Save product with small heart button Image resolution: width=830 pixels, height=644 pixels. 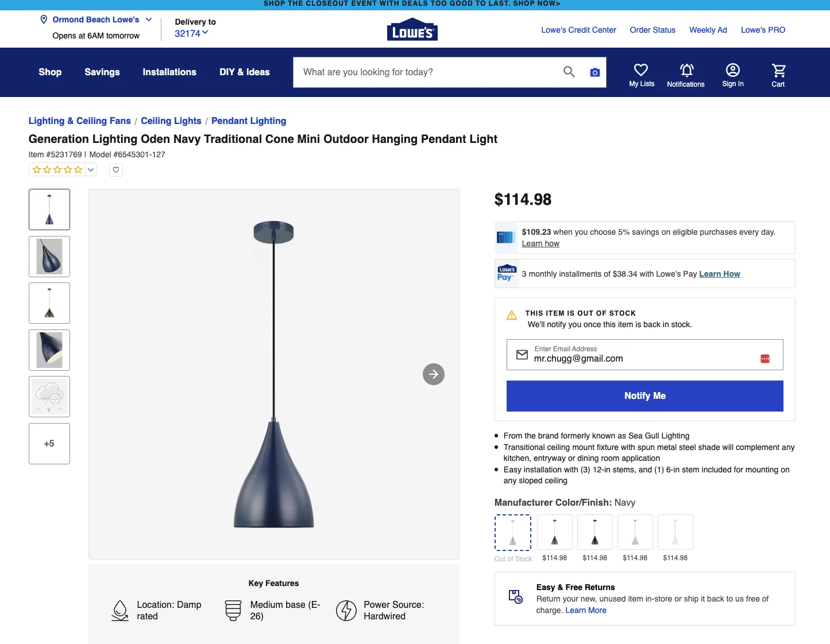[x=116, y=170]
